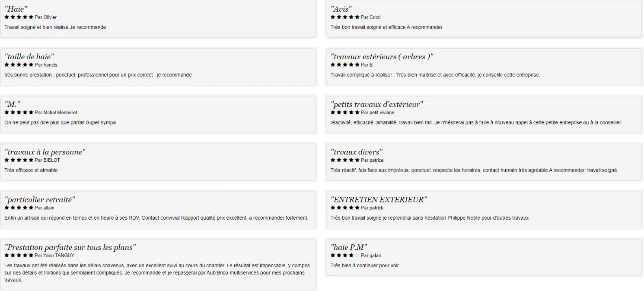644x291 pixels.
Task: Click the "Avis" review title
Action: pyautogui.click(x=341, y=9)
